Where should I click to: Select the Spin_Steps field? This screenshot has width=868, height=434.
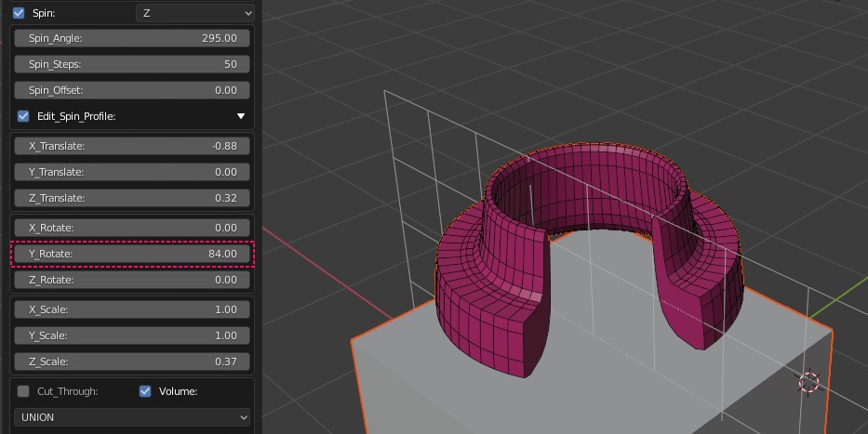pyautogui.click(x=132, y=64)
